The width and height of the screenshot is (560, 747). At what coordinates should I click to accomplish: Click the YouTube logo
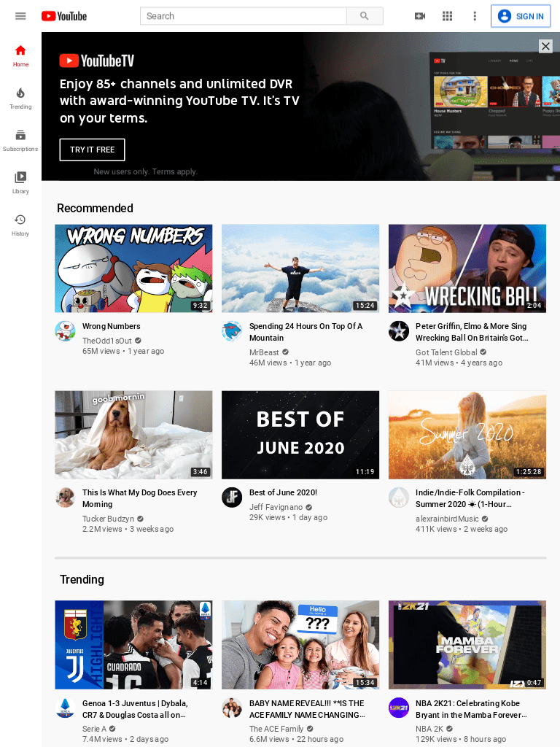[64, 16]
